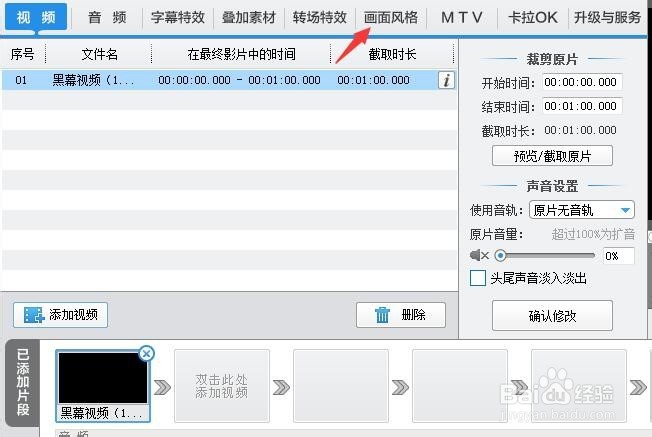Switch to the 视频 tab
This screenshot has height=437, width=652.
pyautogui.click(x=36, y=17)
